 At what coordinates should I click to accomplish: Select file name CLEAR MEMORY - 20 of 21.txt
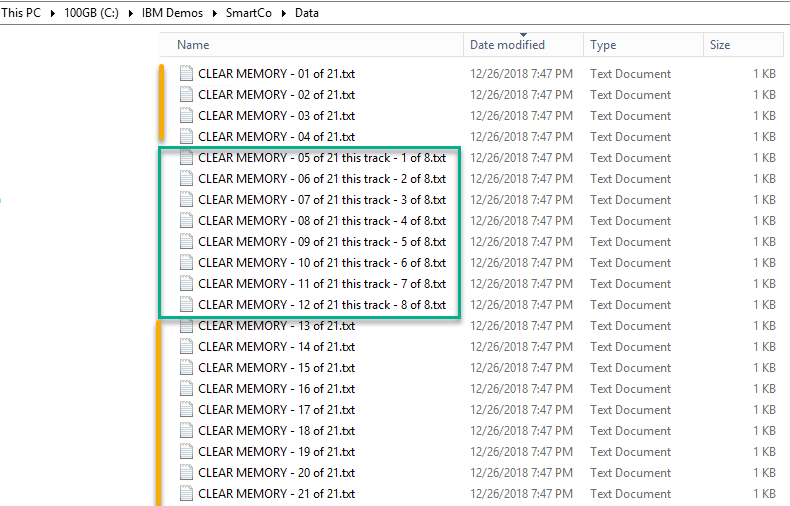click(x=276, y=473)
